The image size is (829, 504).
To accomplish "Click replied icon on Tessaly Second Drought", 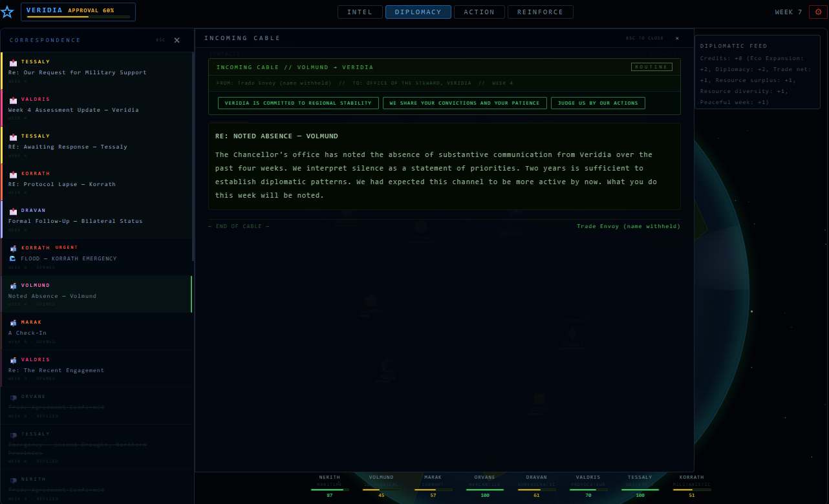I will 13,435.
